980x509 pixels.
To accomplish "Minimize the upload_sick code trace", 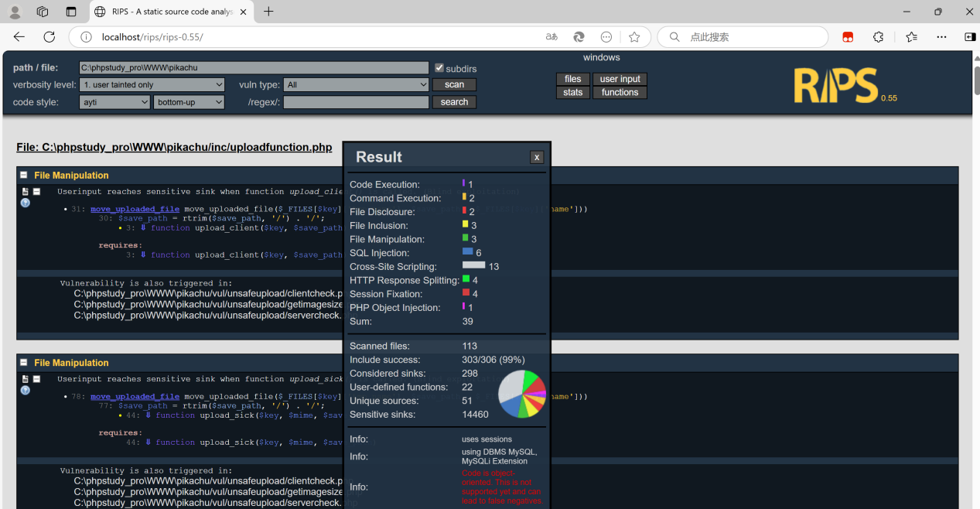I will (36, 379).
